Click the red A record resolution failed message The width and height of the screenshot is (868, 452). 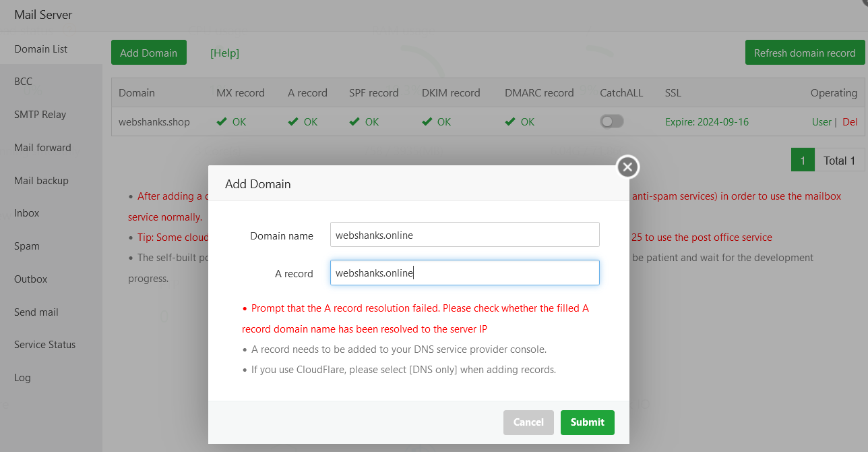416,318
